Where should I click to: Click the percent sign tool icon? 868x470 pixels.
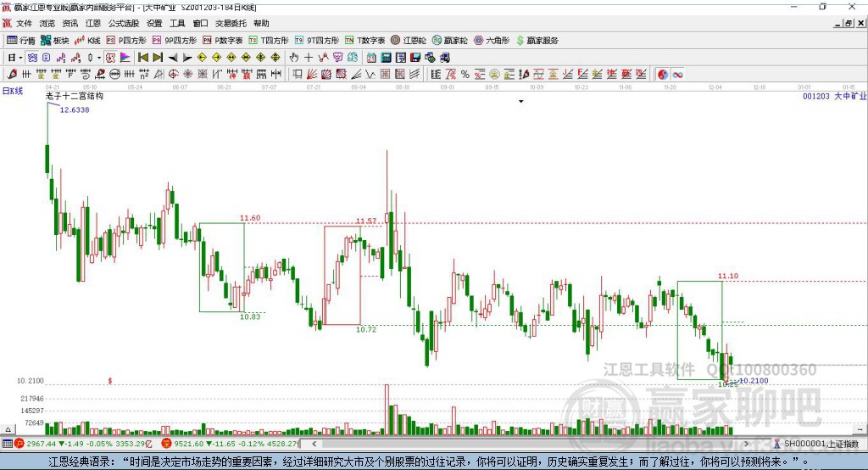(x=465, y=75)
